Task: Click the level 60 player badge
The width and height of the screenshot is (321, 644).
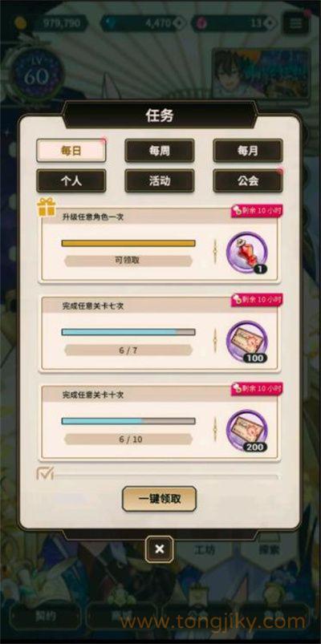Action: pyautogui.click(x=36, y=75)
